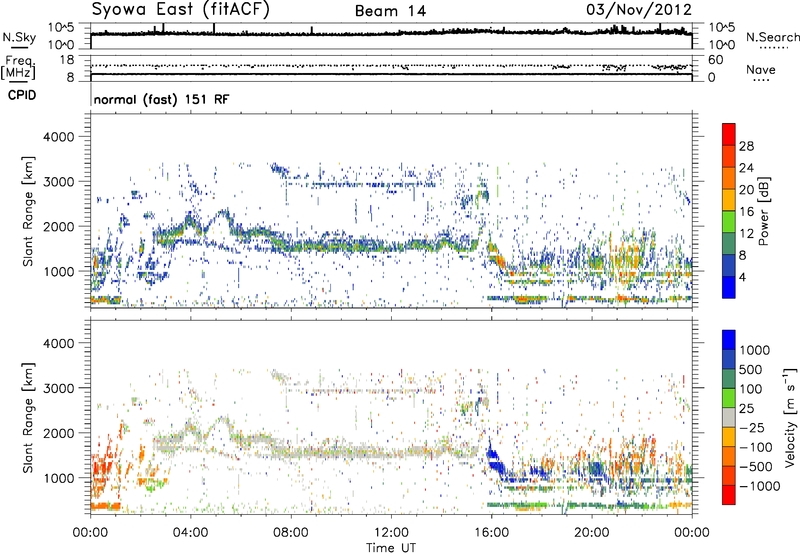Image resolution: width=800 pixels, height=554 pixels.
Task: Click the 'Time UT' axis label
Action: pyautogui.click(x=391, y=548)
